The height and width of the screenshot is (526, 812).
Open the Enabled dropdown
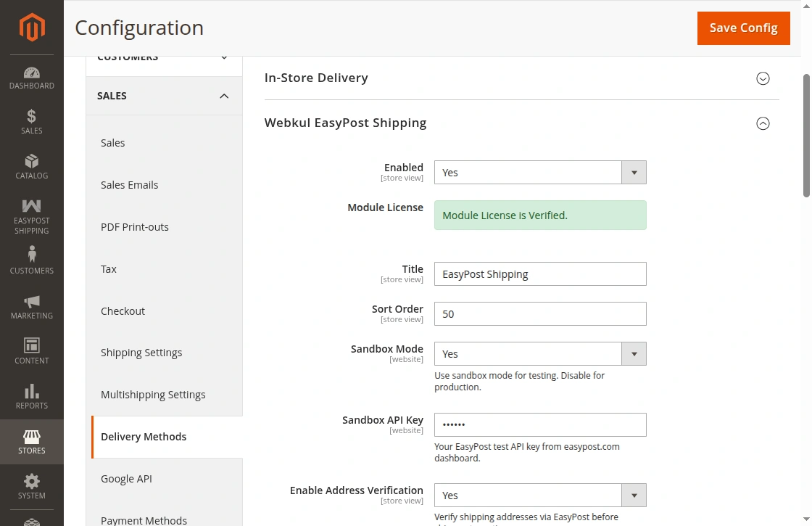540,173
